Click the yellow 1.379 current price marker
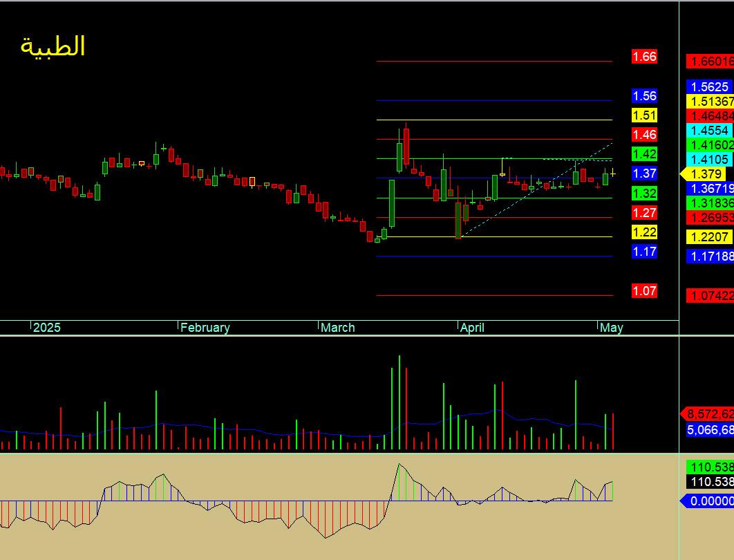Image resolution: width=734 pixels, height=560 pixels. click(x=703, y=174)
